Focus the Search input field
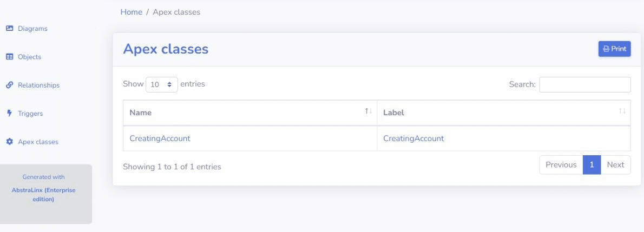Image resolution: width=644 pixels, height=232 pixels. pyautogui.click(x=584, y=85)
